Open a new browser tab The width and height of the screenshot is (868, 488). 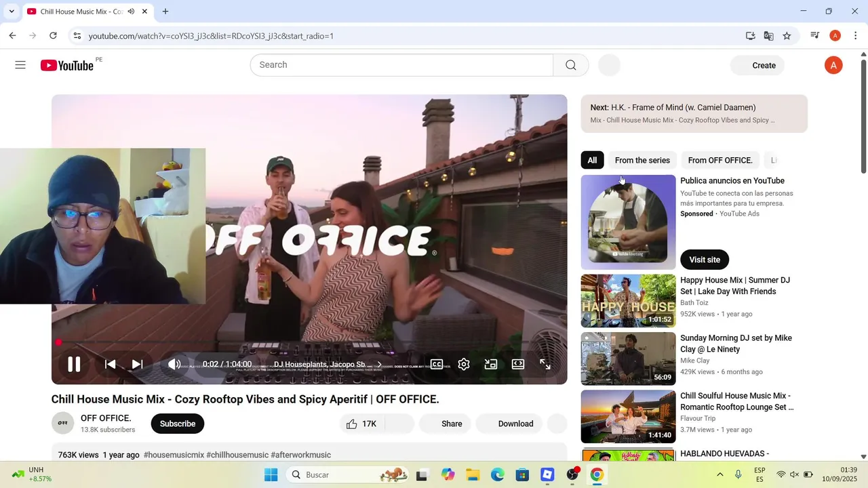(x=165, y=12)
